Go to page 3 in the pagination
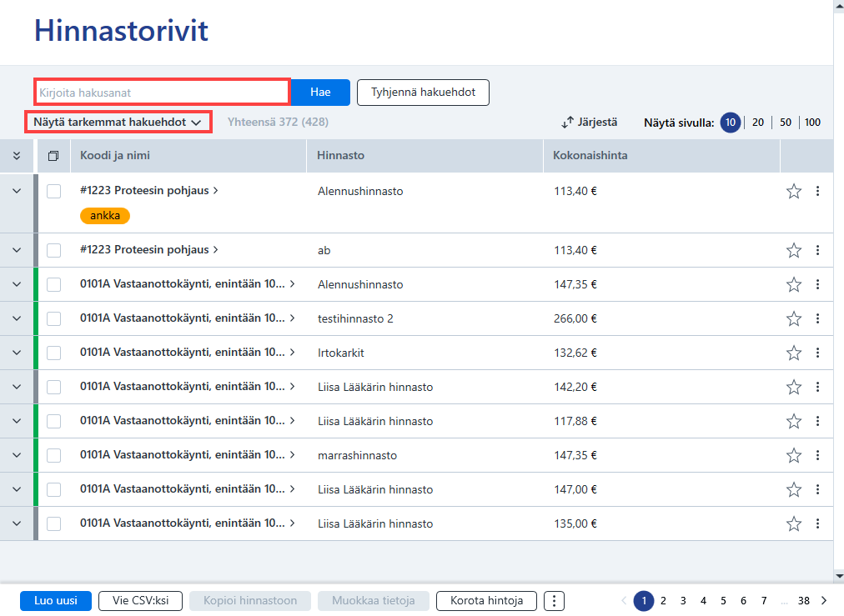The height and width of the screenshot is (616, 844). (x=683, y=600)
